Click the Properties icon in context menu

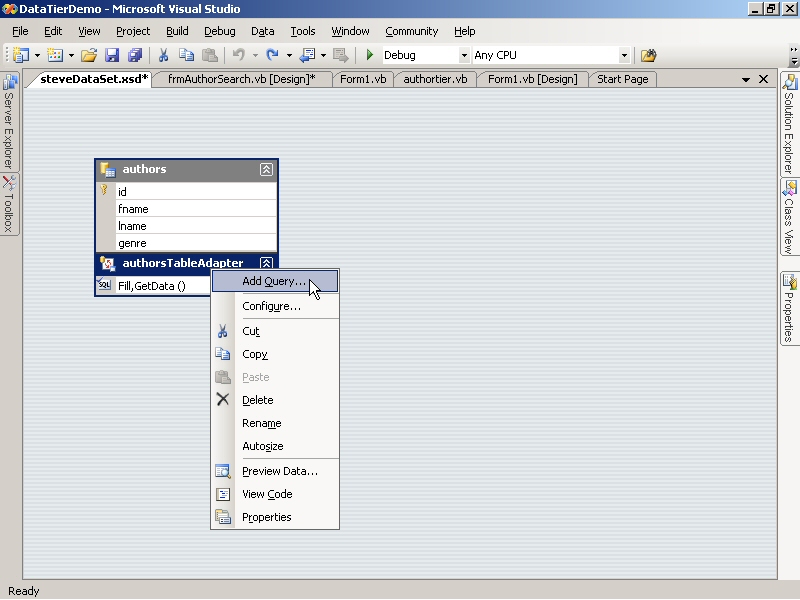[x=223, y=517]
